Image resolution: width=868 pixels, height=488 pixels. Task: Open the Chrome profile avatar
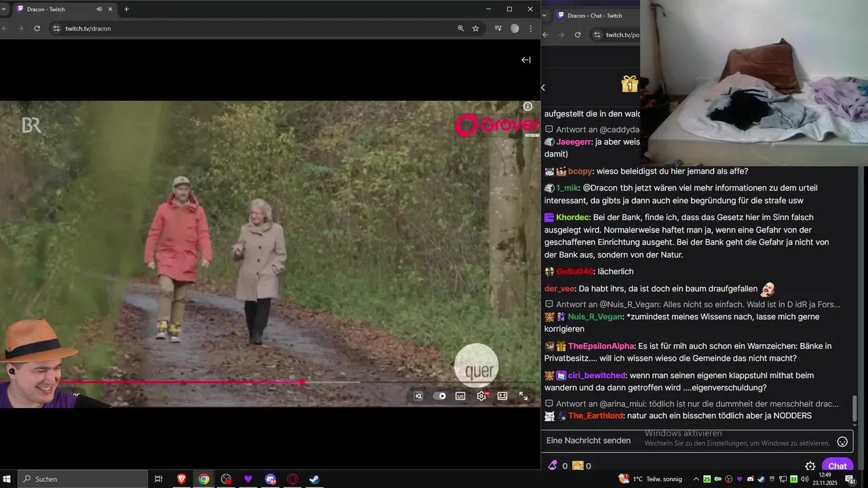pyautogui.click(x=515, y=28)
